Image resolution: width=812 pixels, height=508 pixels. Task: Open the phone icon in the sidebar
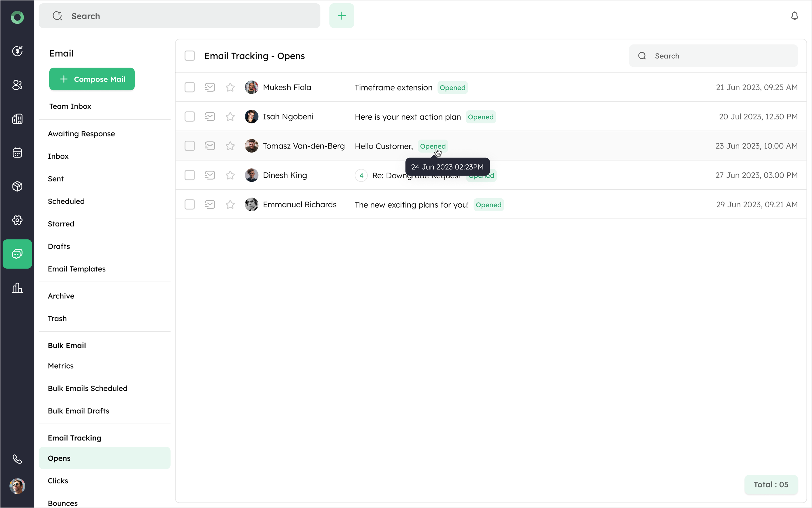click(17, 459)
